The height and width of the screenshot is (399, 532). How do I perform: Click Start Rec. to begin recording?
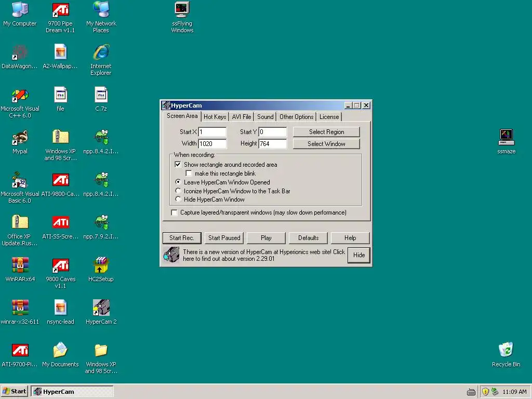tap(182, 238)
